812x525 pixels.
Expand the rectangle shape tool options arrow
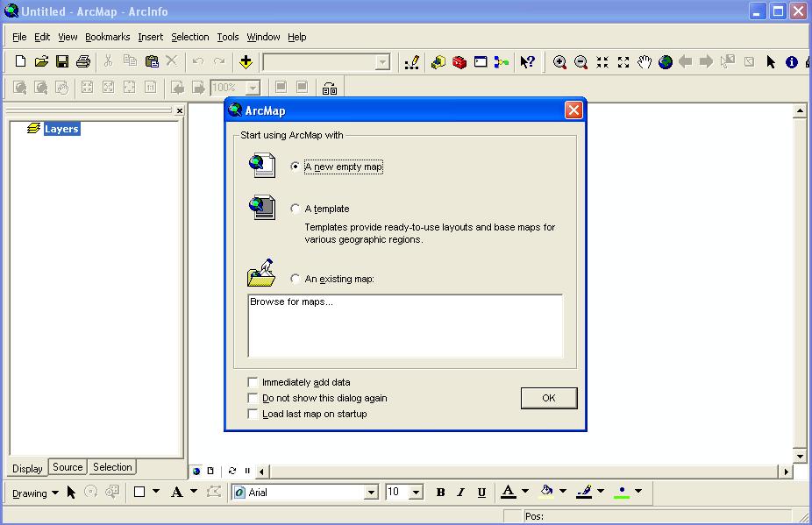(x=156, y=491)
